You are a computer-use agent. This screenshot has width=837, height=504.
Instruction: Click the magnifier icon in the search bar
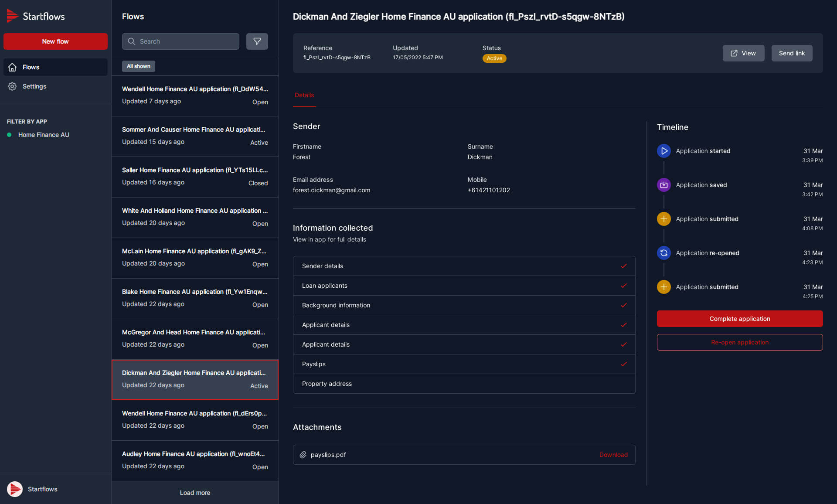tap(132, 41)
